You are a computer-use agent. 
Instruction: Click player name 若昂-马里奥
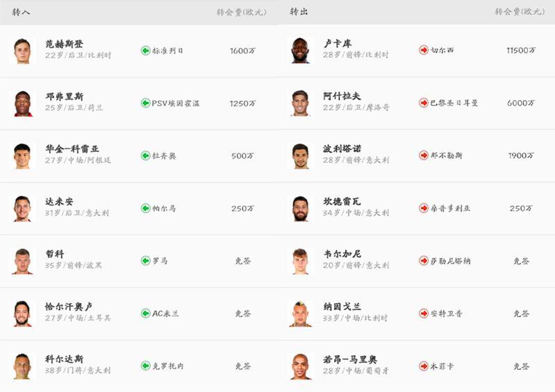point(350,359)
